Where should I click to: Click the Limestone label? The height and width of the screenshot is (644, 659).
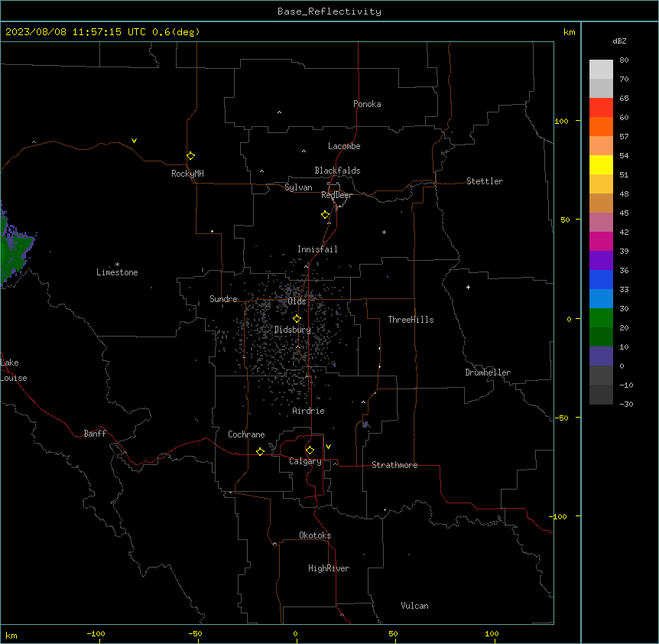pos(117,272)
